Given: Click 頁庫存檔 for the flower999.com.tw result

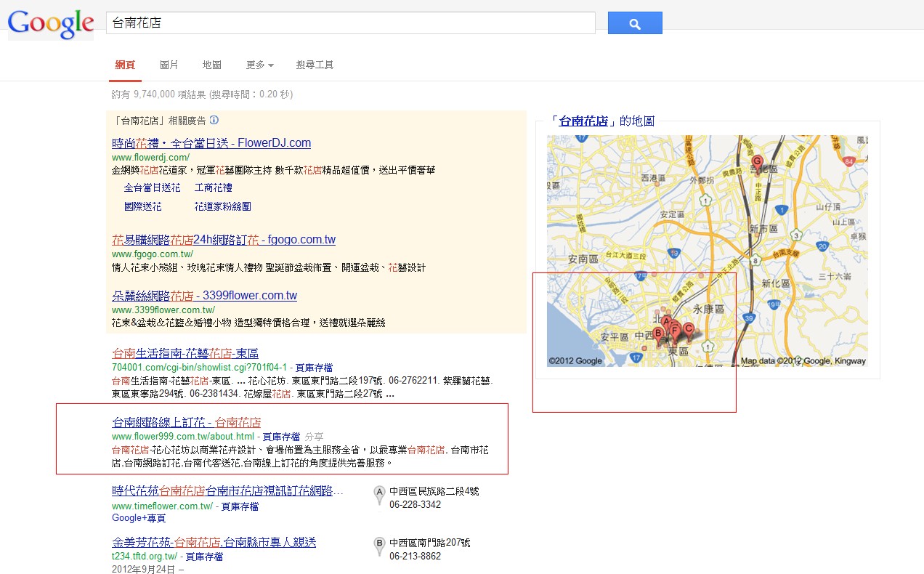Looking at the screenshot, I should tap(281, 437).
